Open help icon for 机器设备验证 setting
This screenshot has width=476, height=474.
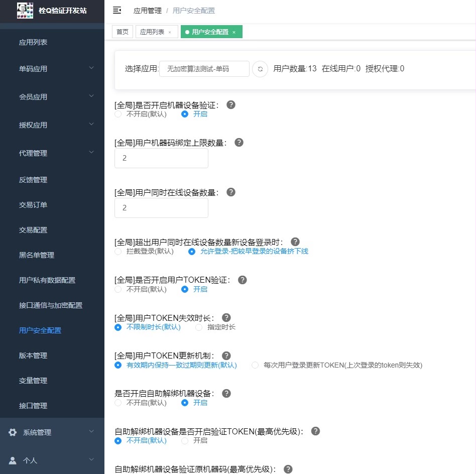coord(230,105)
